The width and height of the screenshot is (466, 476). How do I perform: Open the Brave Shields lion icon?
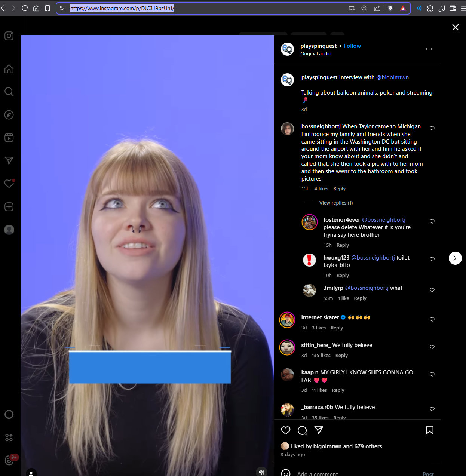tap(390, 8)
